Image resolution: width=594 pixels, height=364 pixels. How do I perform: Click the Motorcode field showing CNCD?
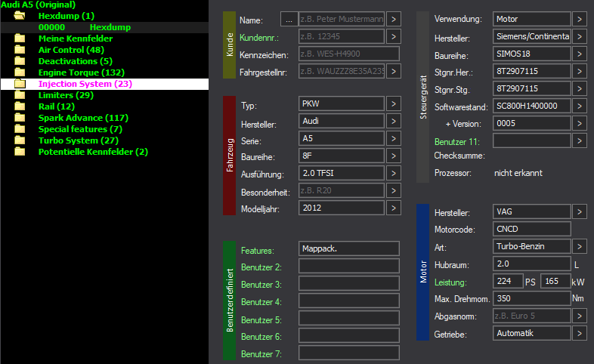point(532,230)
